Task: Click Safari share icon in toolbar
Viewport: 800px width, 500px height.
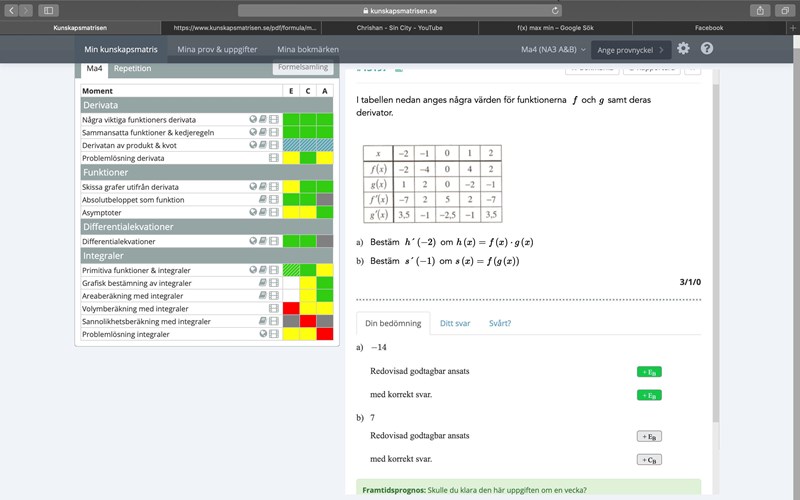Action: pyautogui.click(x=760, y=10)
